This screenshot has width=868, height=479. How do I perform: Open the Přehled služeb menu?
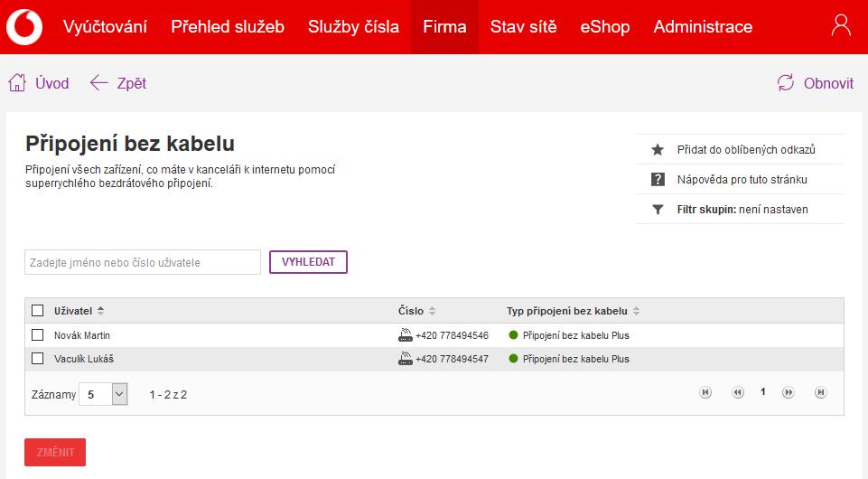228,26
